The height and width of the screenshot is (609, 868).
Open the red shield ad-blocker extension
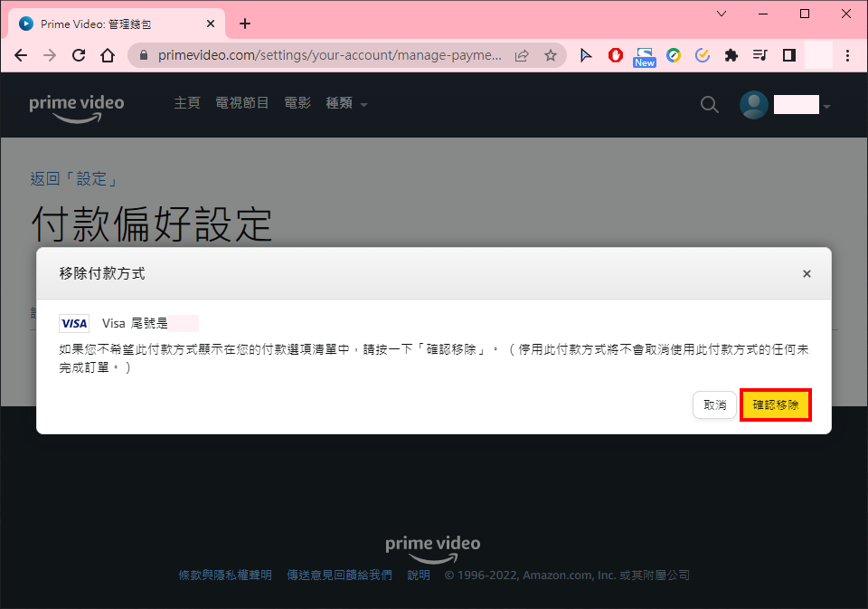coord(616,55)
